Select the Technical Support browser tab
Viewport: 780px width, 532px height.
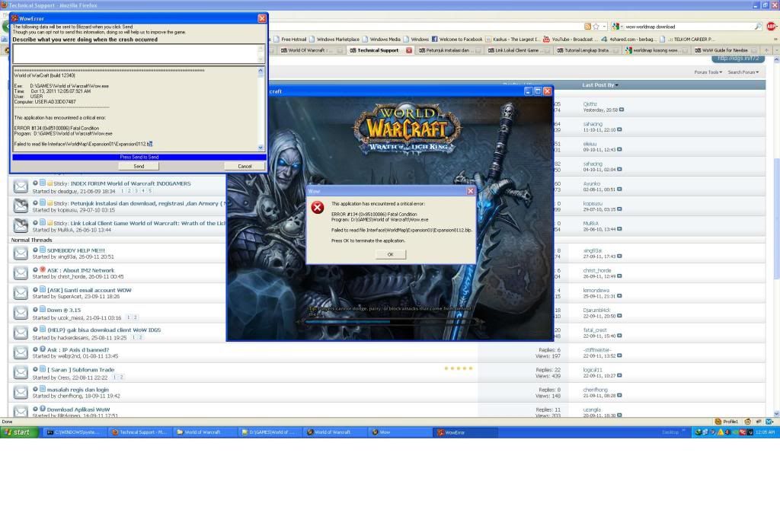point(378,50)
